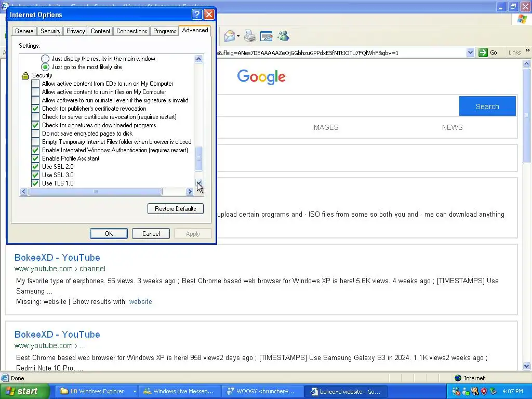Screen dimensions: 532x399
Task: Click the Help question mark in Internet Options
Action: [197, 14]
